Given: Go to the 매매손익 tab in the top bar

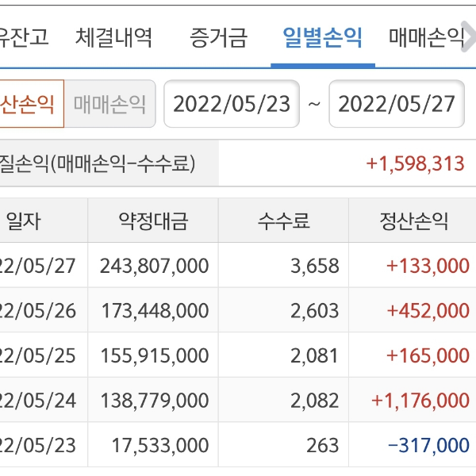Looking at the screenshot, I should click(426, 36).
